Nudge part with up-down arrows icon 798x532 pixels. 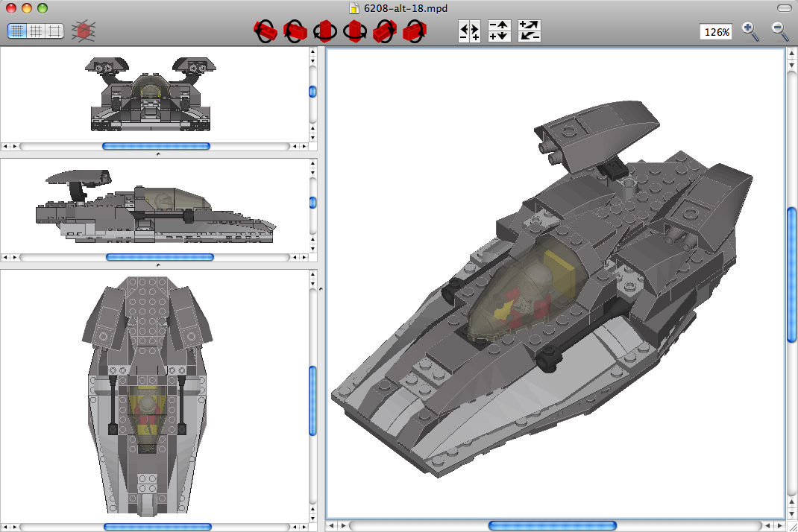tap(499, 31)
